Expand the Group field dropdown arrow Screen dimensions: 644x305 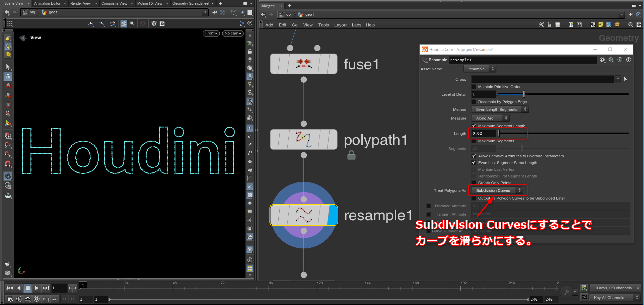(618, 79)
